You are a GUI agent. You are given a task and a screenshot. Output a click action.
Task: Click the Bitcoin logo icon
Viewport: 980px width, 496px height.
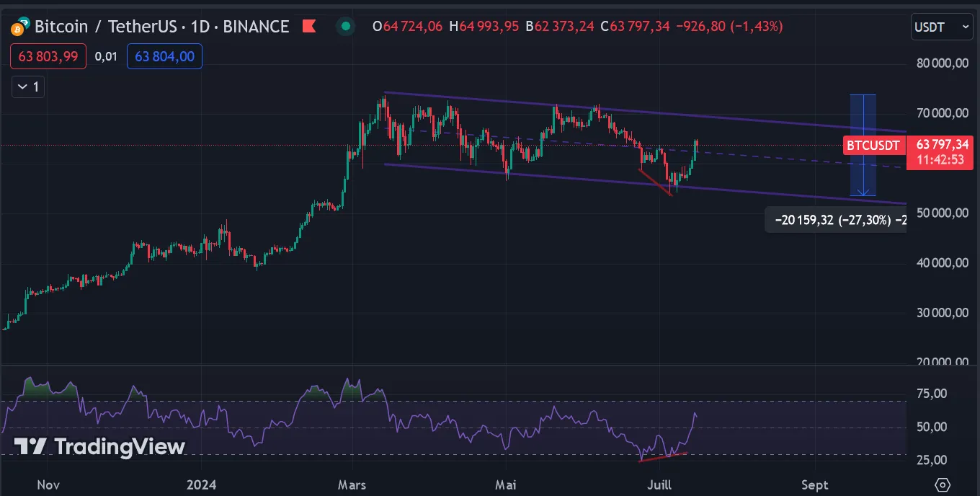(19, 27)
